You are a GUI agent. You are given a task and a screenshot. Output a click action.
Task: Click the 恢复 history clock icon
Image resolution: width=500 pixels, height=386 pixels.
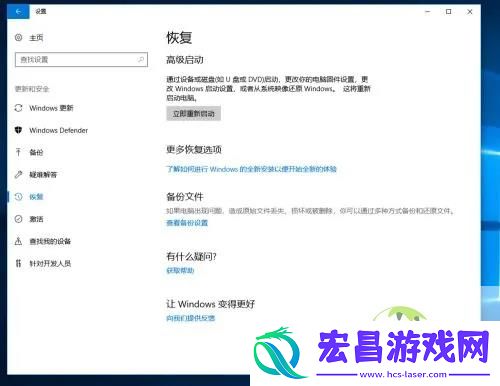coord(19,197)
